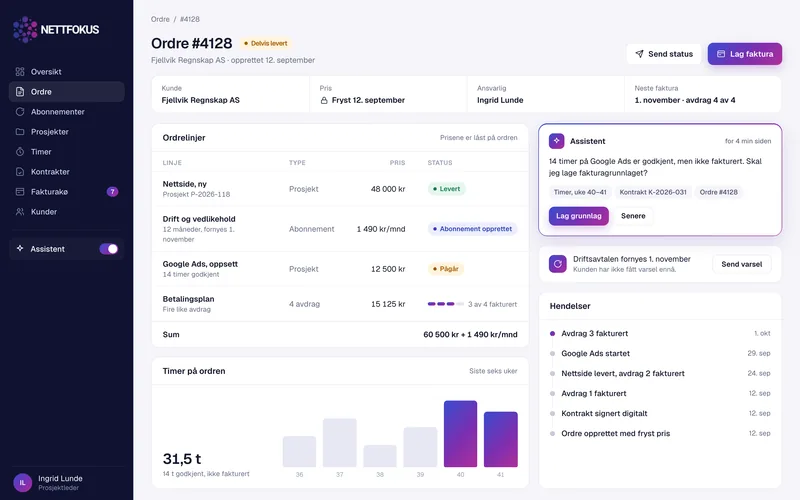800x500 pixels.
Task: Click the 1. november - avdrag 4 av 4 value
Action: coord(685,100)
